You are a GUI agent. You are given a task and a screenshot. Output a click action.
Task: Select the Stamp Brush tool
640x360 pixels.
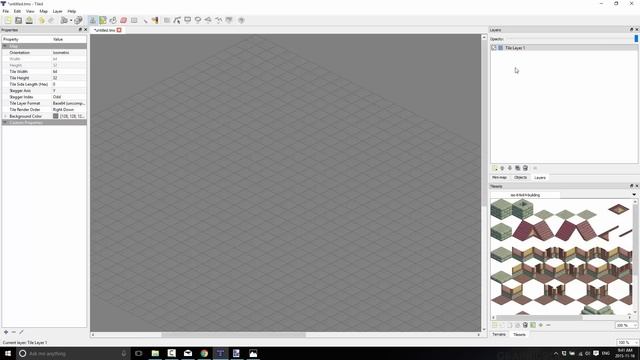click(93, 20)
